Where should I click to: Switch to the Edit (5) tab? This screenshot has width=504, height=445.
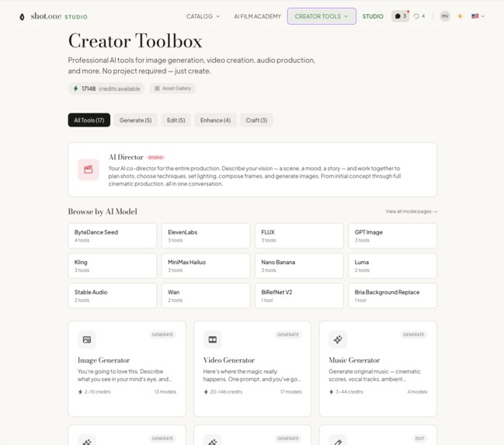[x=176, y=120]
